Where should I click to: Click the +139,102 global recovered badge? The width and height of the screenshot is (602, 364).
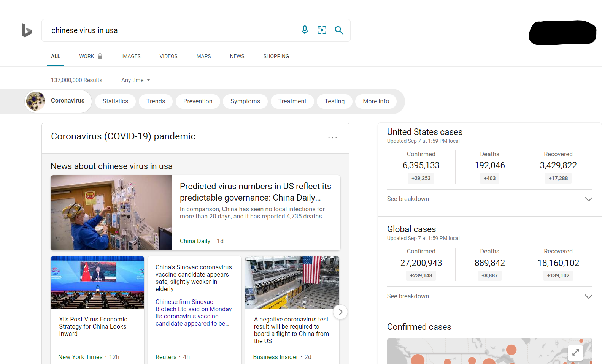558,275
